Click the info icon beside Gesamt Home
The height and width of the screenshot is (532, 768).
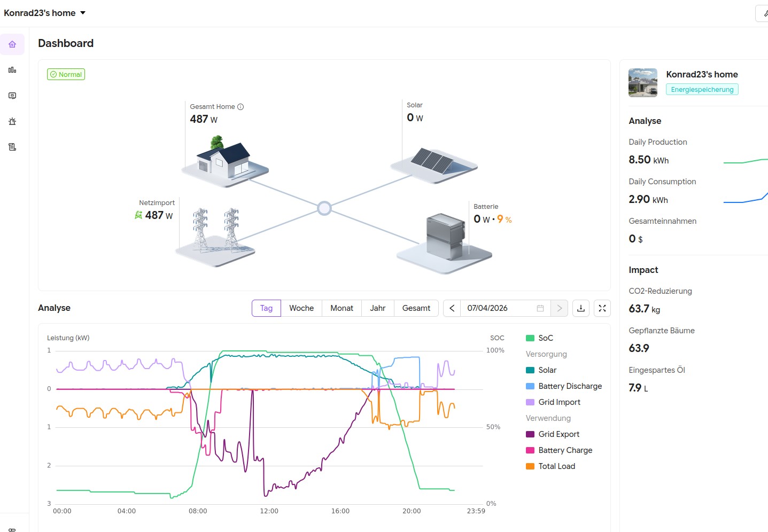click(241, 107)
